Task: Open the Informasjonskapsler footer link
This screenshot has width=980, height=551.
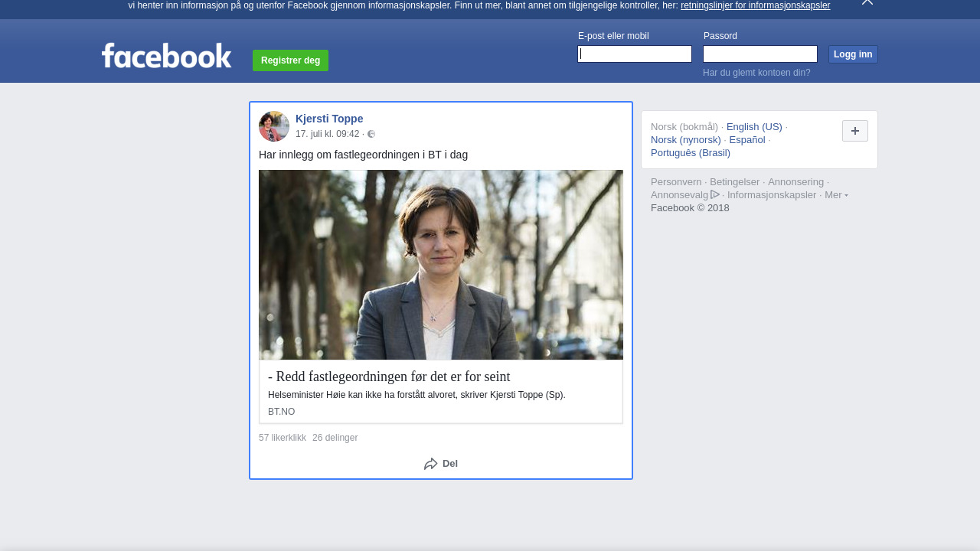Action: [x=772, y=195]
